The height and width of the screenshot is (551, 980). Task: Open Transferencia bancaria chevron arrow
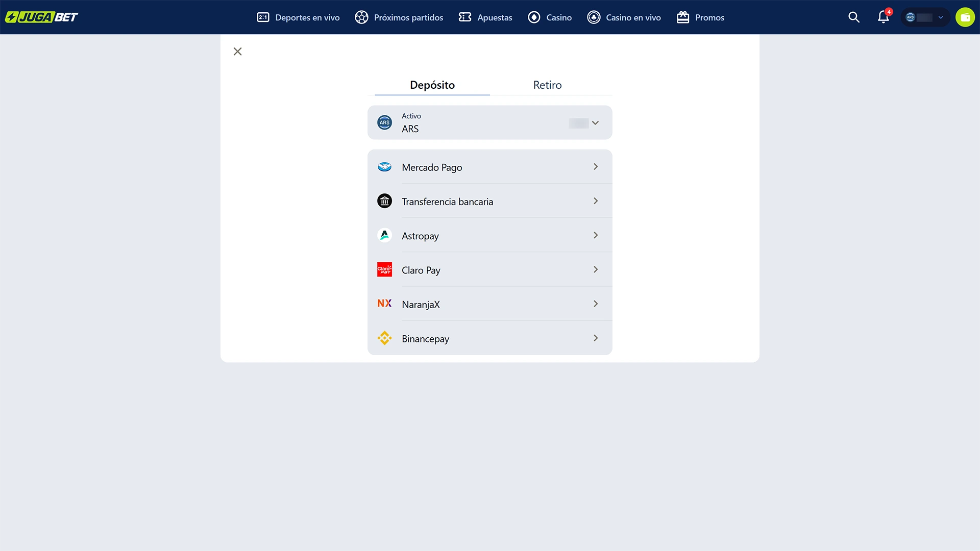[596, 201]
